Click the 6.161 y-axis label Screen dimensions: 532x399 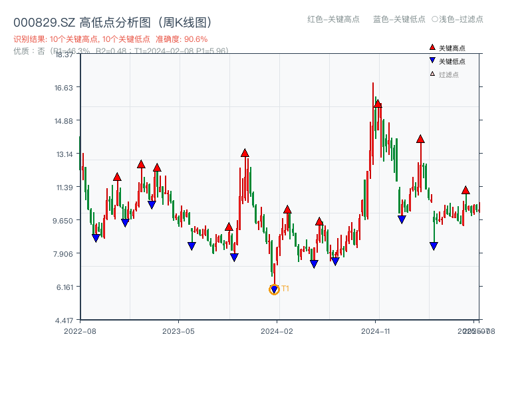[x=65, y=287]
